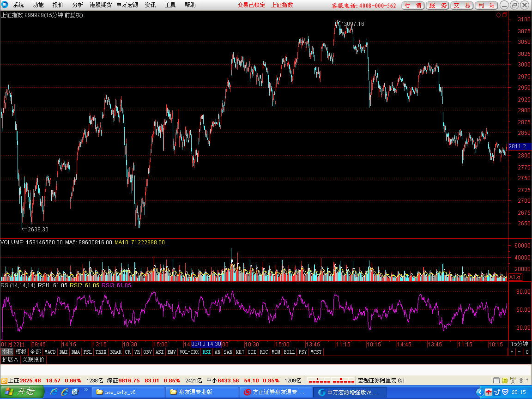Screen dimensions: 532x399
Task: Switch indicator to MCST
Action: pos(316,352)
